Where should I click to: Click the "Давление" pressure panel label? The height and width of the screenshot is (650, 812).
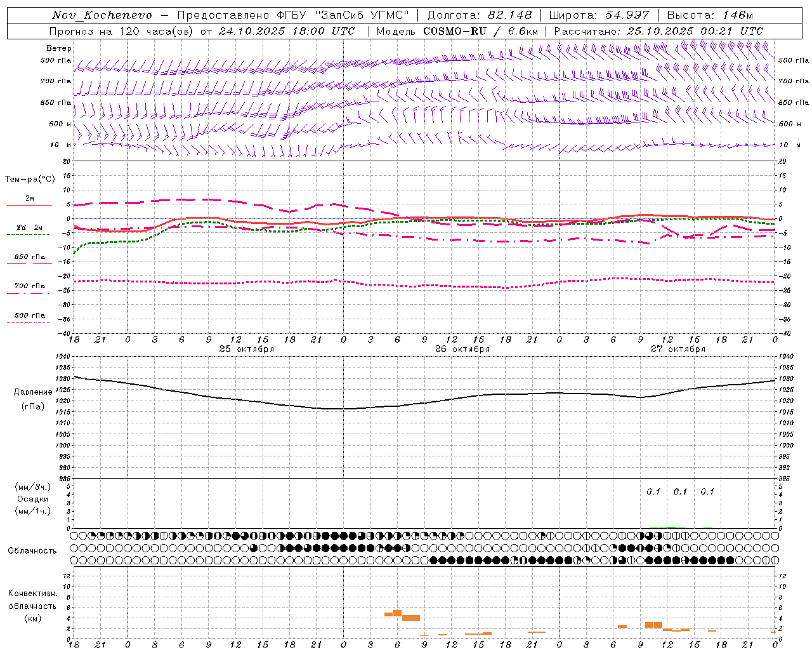(33, 392)
